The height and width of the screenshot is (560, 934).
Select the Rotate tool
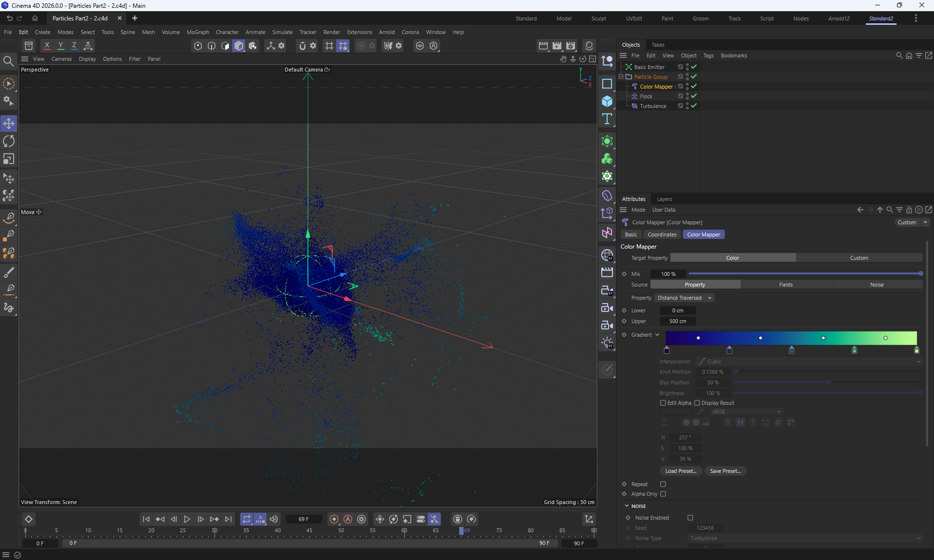coord(9,142)
